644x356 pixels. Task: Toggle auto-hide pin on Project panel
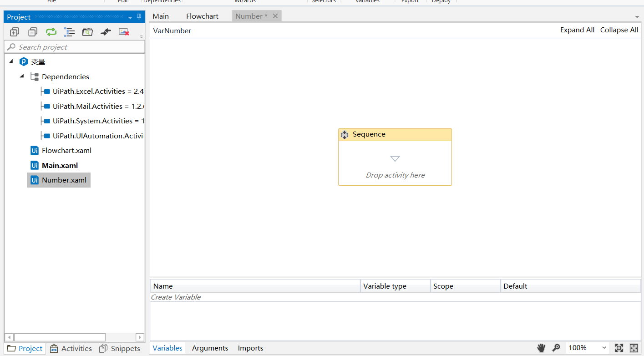coord(139,17)
